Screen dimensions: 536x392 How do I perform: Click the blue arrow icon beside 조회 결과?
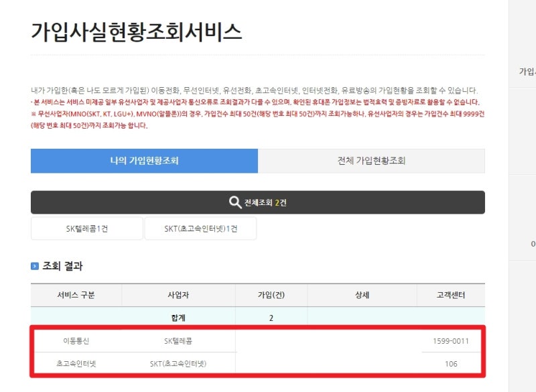(x=35, y=266)
